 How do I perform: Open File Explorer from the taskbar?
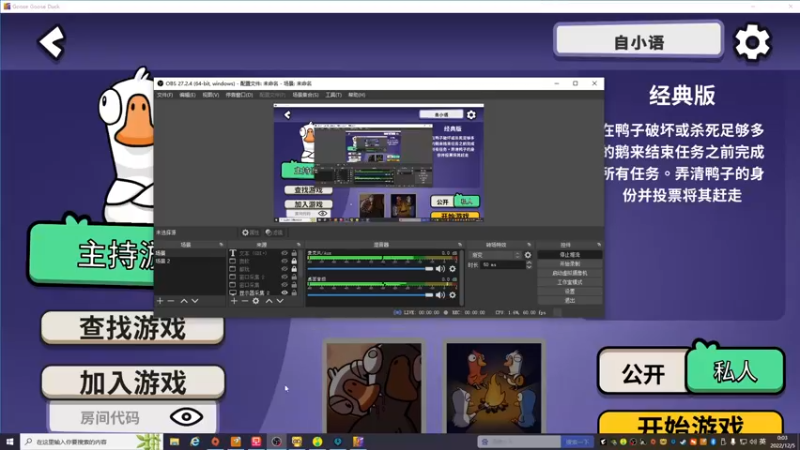pyautogui.click(x=174, y=441)
